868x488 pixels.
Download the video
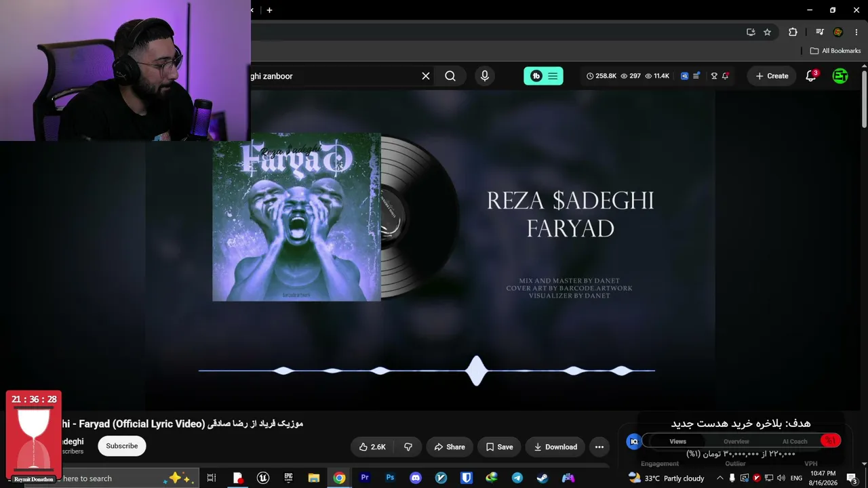click(555, 447)
